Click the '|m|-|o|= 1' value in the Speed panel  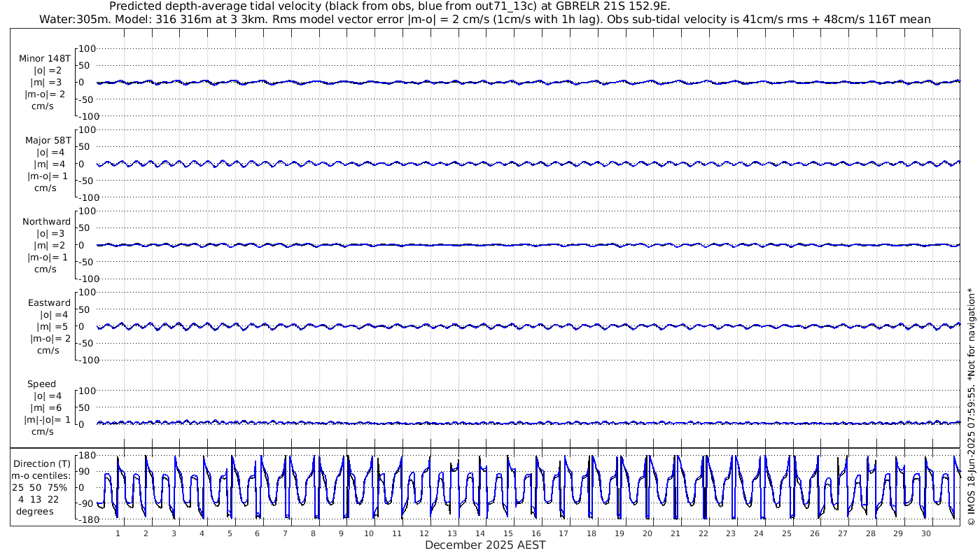(47, 419)
